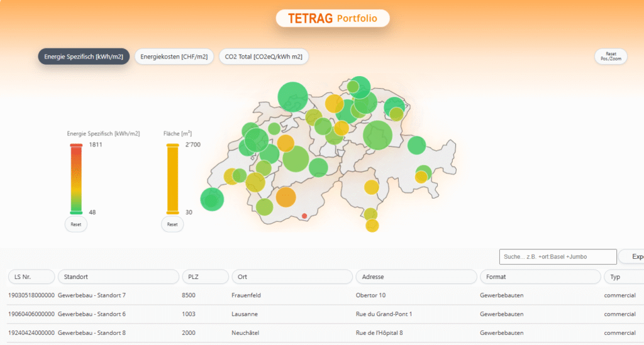
Task: Open the Standort column filter
Action: (118, 277)
